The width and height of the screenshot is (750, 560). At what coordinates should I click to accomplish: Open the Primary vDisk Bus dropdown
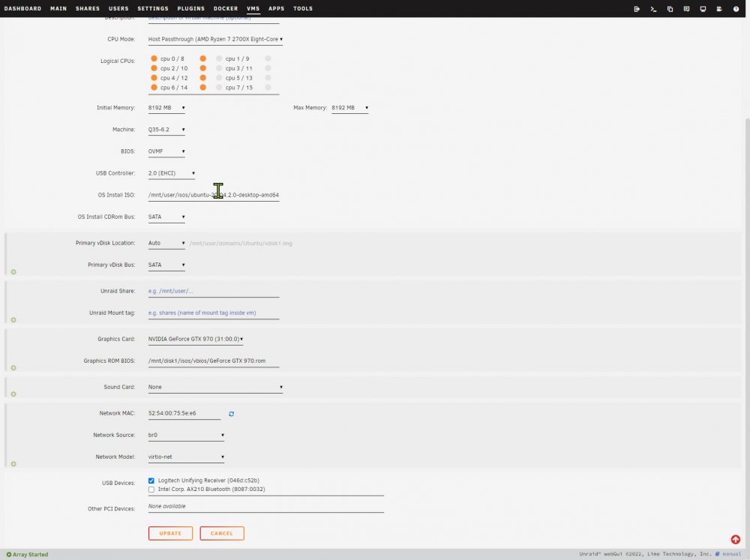tap(166, 265)
